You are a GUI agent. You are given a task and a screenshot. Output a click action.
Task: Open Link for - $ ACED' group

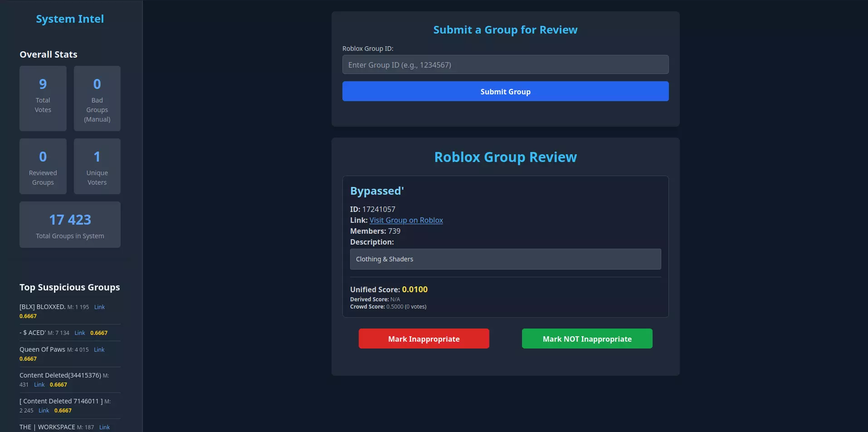80,333
